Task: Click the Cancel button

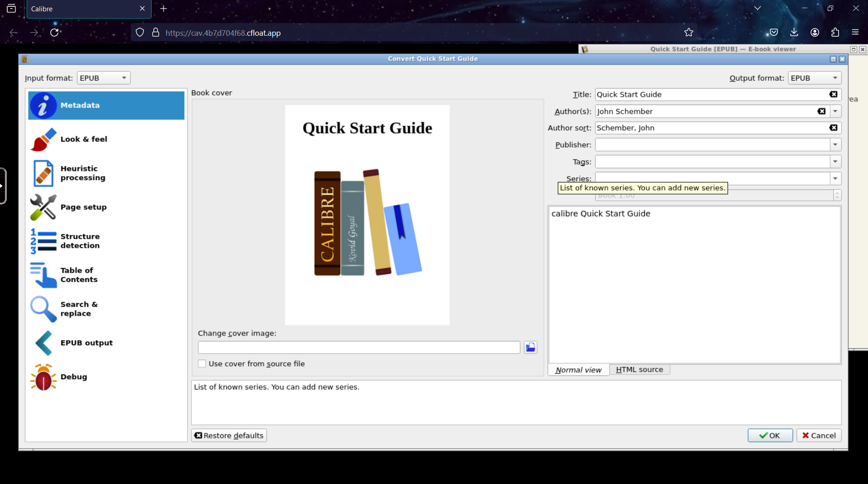Action: pos(819,435)
